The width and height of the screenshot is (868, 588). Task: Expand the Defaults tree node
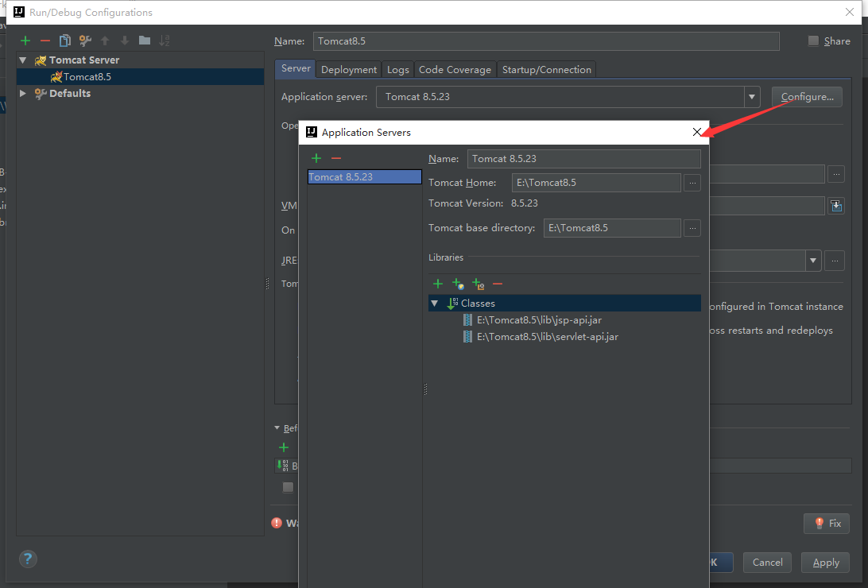click(x=23, y=93)
